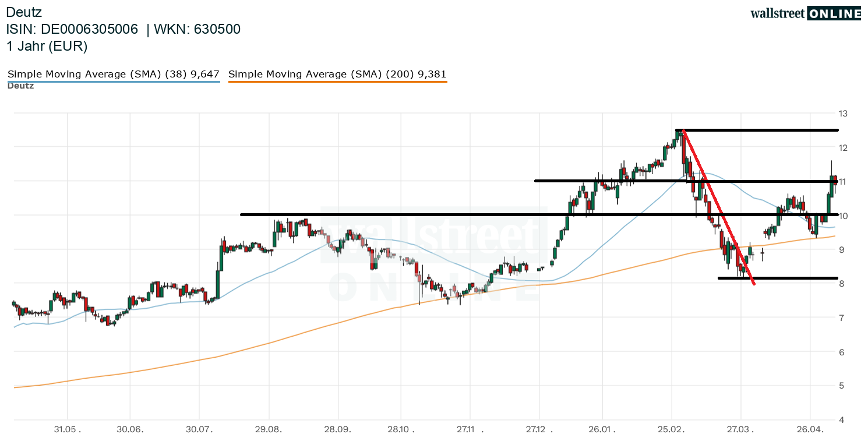The height and width of the screenshot is (434, 868).
Task: Click the 7 price axis label
Action: (841, 318)
